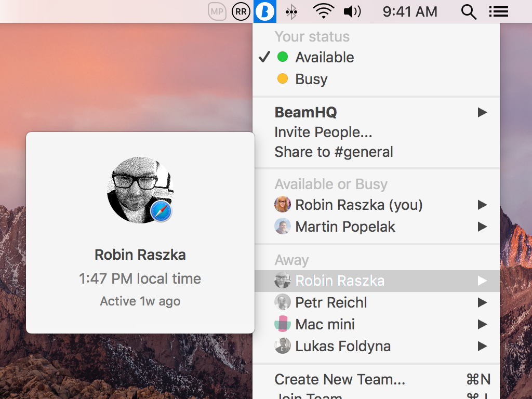Click Lukas Foldyna's avatar

282,345
